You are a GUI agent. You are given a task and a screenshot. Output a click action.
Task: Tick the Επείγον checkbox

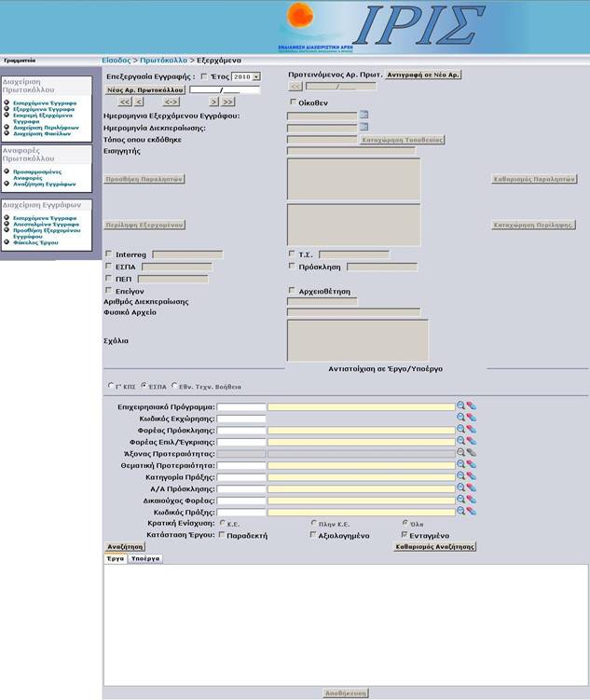tap(109, 291)
